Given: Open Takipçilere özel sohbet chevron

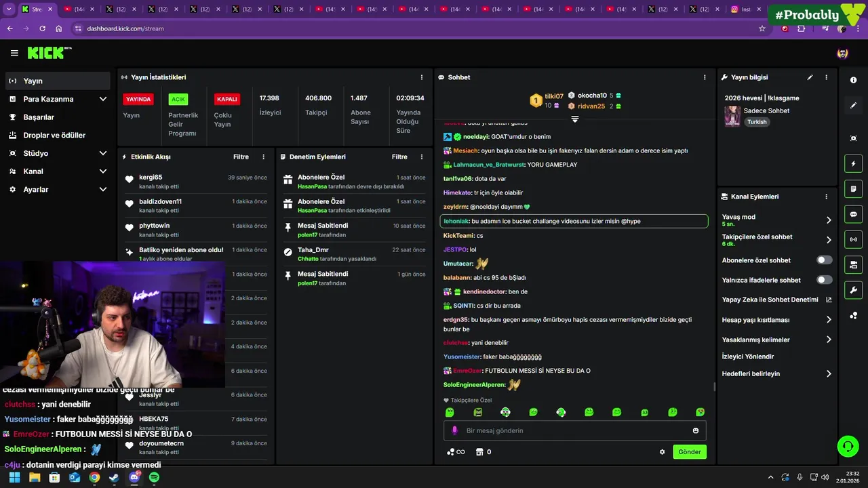Looking at the screenshot, I should click(829, 240).
